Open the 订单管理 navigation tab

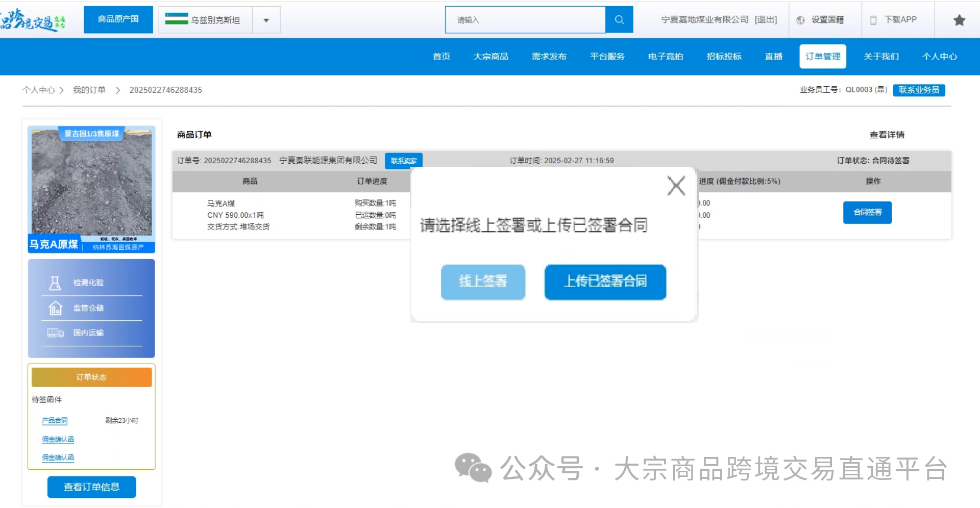pos(822,57)
